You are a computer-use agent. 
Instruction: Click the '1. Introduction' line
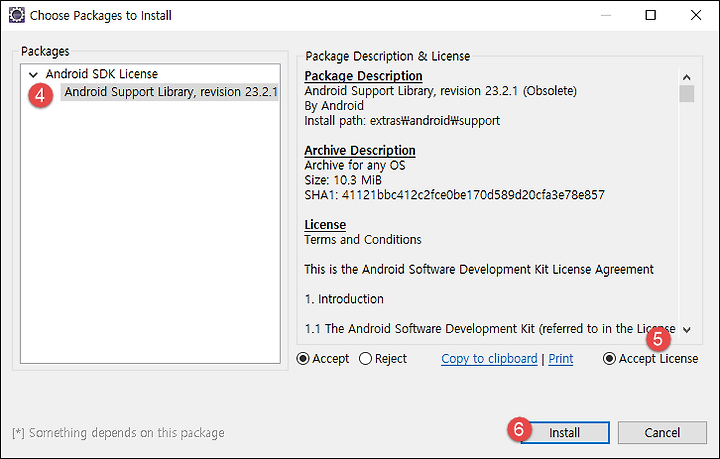(x=344, y=299)
